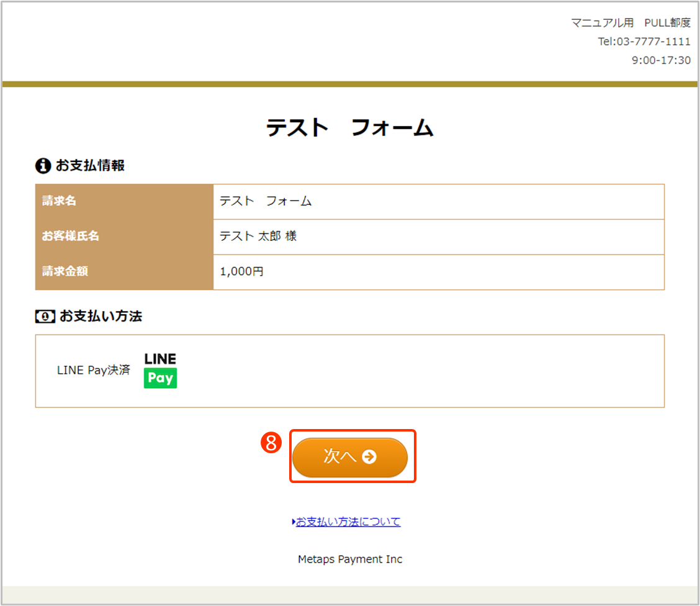Click the テスト フォーム value in billing table

click(265, 201)
